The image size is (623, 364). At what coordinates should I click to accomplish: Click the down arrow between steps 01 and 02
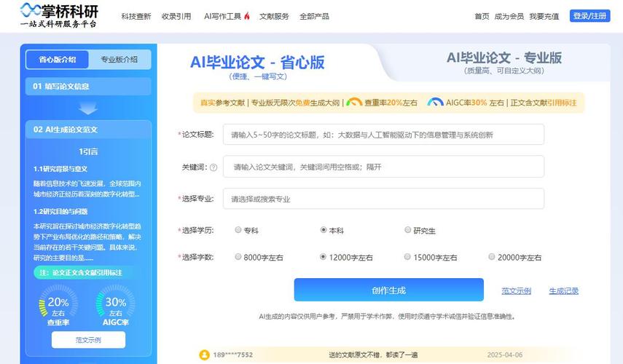click(88, 108)
